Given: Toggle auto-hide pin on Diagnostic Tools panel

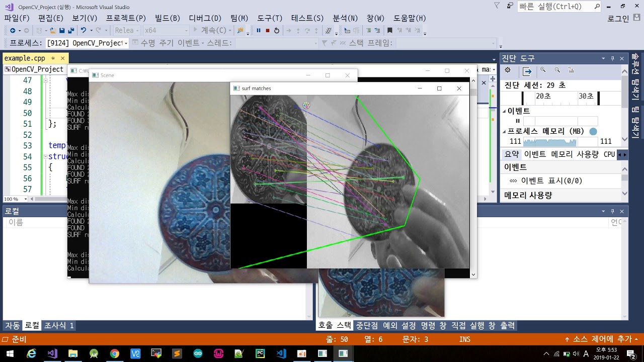Looking at the screenshot, I should pyautogui.click(x=612, y=58).
